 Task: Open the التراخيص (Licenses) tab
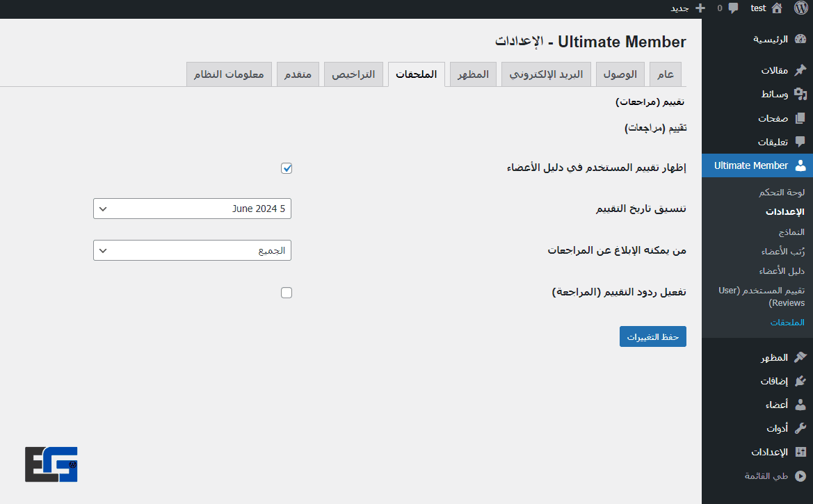click(353, 74)
